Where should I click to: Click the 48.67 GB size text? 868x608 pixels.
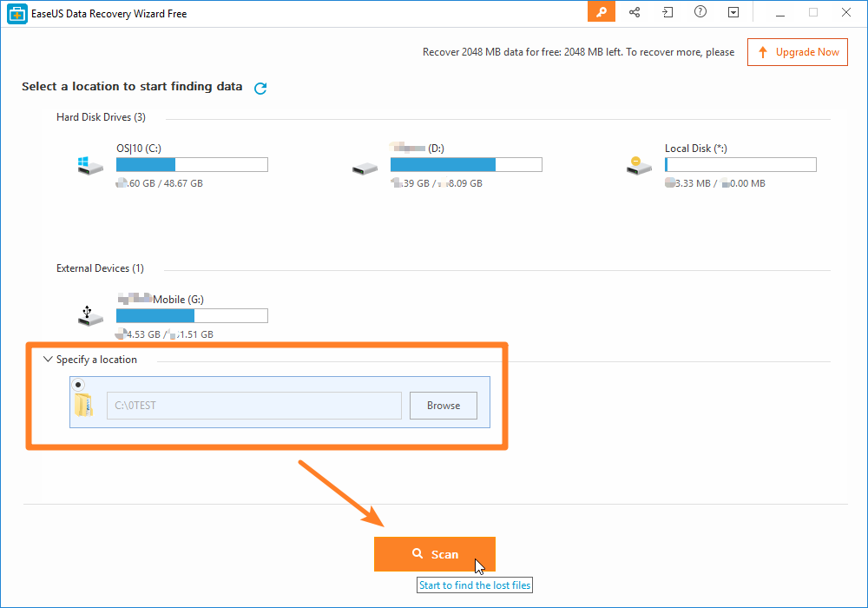click(x=183, y=183)
